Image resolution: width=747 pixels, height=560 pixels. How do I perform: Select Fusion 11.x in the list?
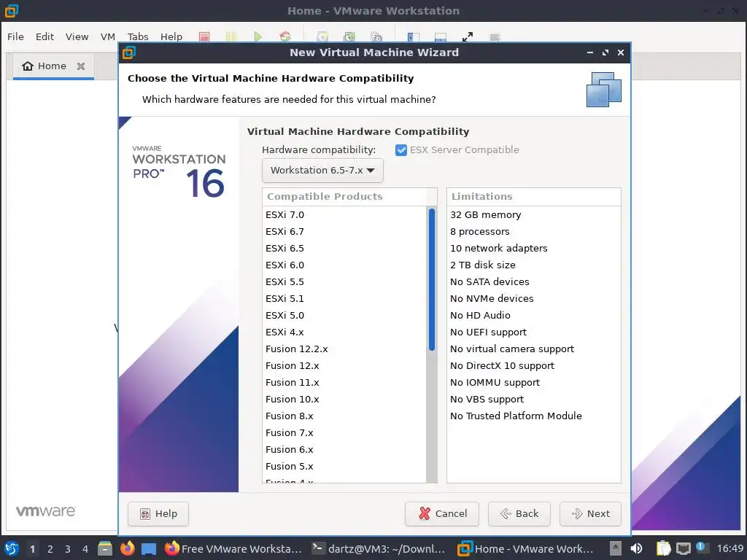(293, 382)
